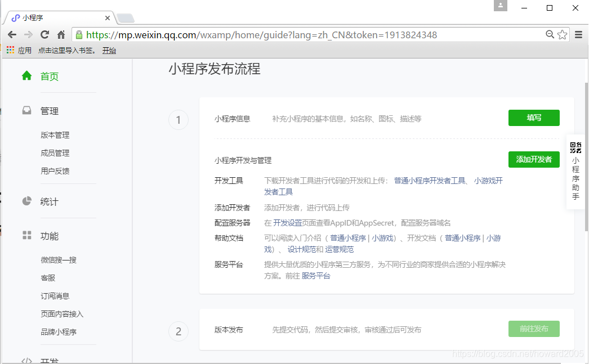
Task: Open 页面内容接入 in sidebar
Action: (62, 314)
